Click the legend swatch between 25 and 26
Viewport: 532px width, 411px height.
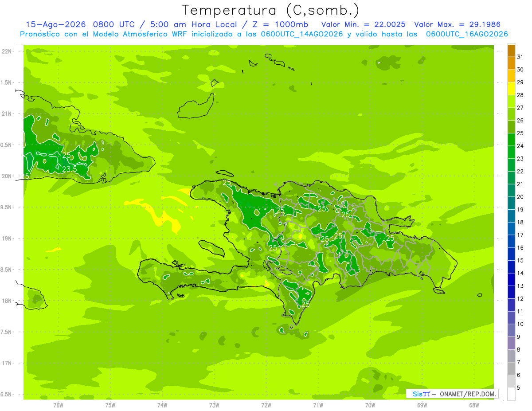511,127
